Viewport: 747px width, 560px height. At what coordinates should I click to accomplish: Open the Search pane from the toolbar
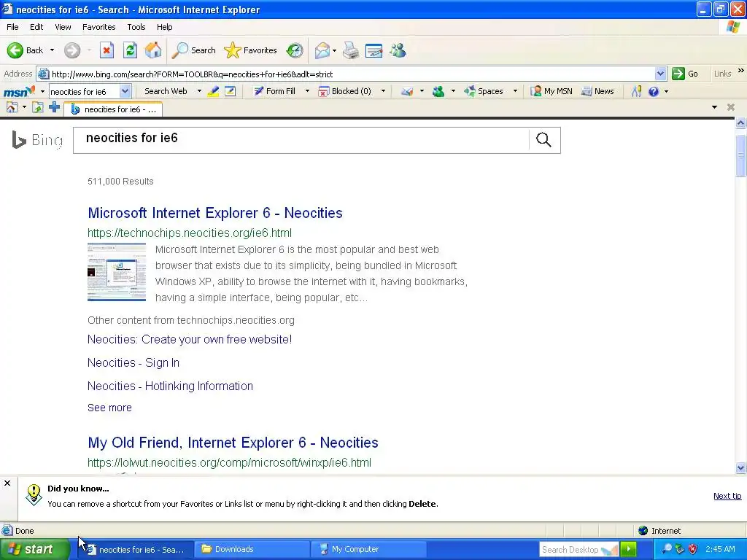[193, 50]
